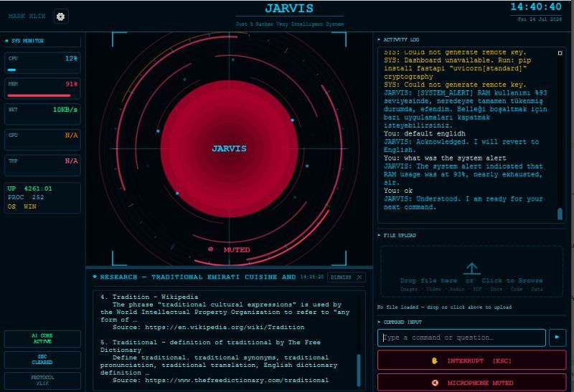Select the NET 10KB/s card
574x392 pixels.
point(42,114)
